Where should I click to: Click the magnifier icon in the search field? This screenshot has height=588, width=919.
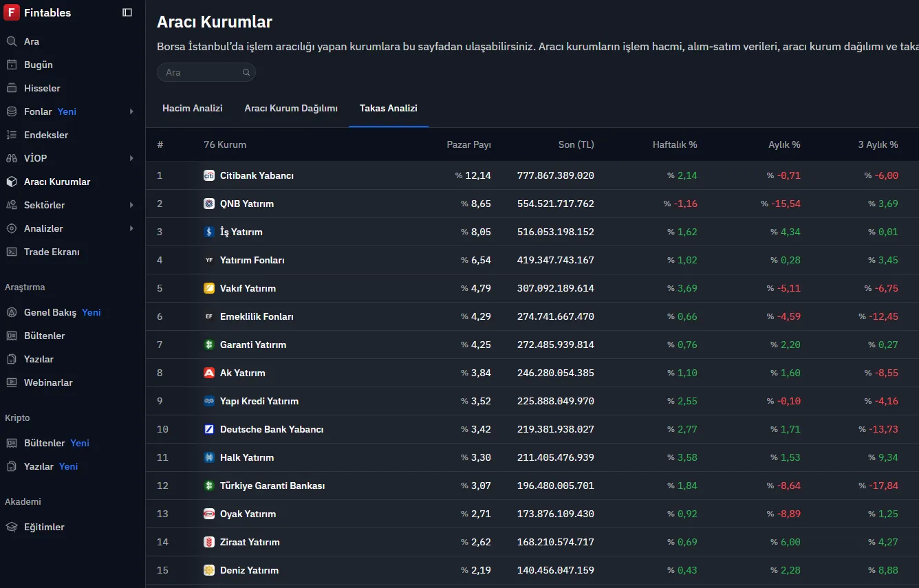tap(246, 72)
